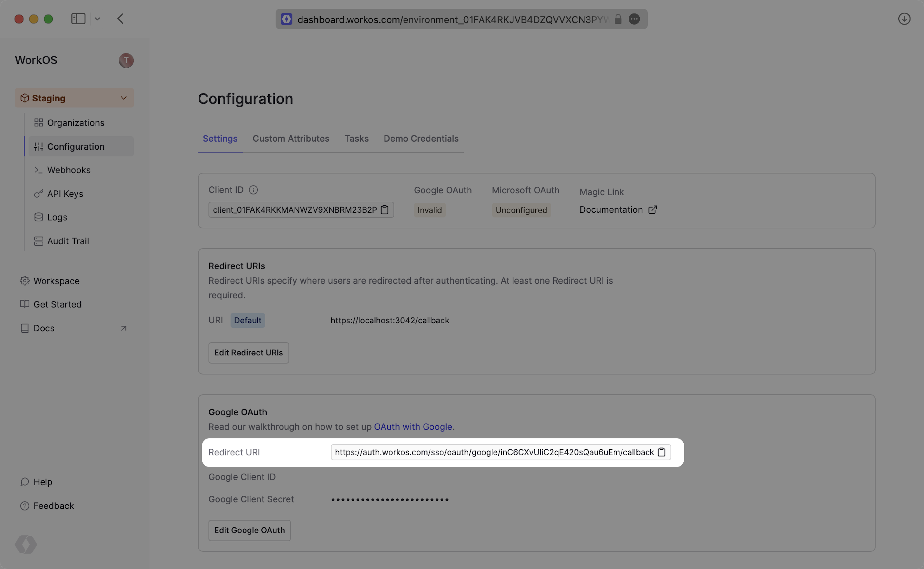Screen dimensions: 924x569
Task: Click the address bar more options icon
Action: click(x=634, y=19)
